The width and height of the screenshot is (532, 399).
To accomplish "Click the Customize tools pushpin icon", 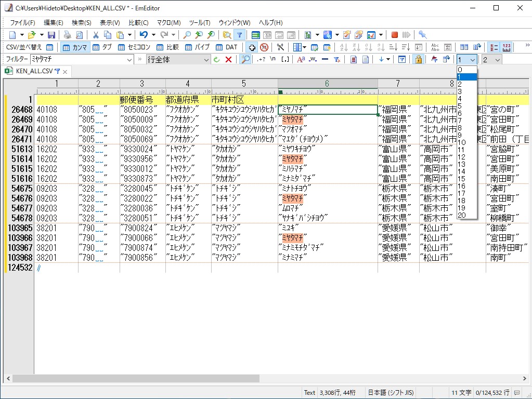I will 422,35.
